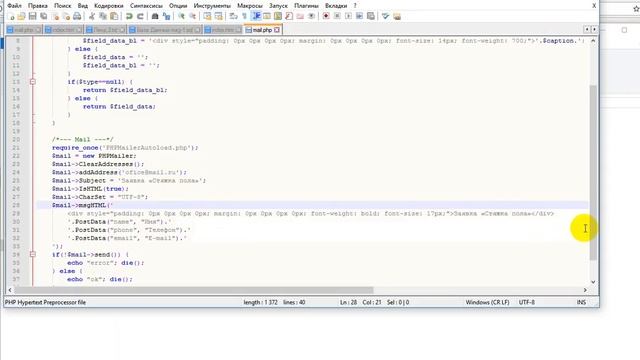Save the current recorded macro icon
The height and width of the screenshot is (360, 640).
[371, 16]
